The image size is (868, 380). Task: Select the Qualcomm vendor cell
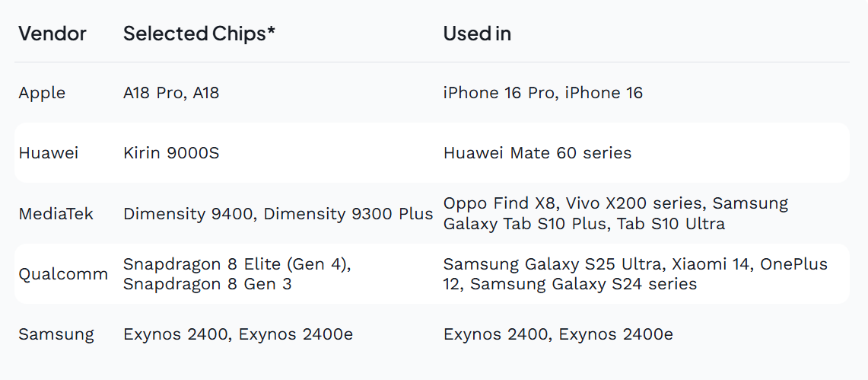click(63, 274)
